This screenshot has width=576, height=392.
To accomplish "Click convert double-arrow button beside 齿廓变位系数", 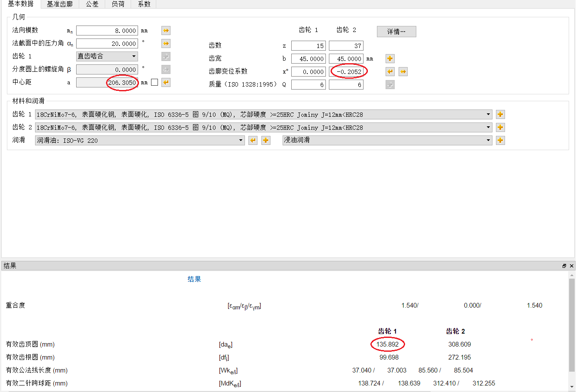I will click(x=403, y=72).
